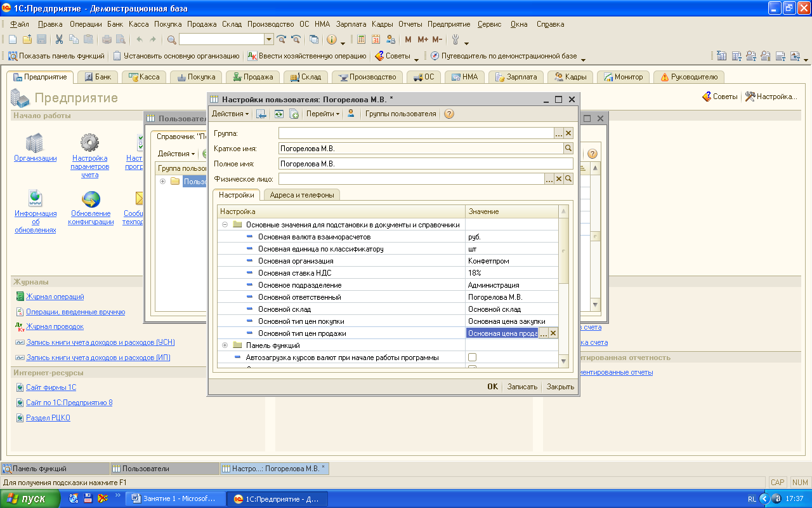Click the Закрыть button in the settings dialog
The height and width of the screenshot is (508, 812).
[x=560, y=387]
